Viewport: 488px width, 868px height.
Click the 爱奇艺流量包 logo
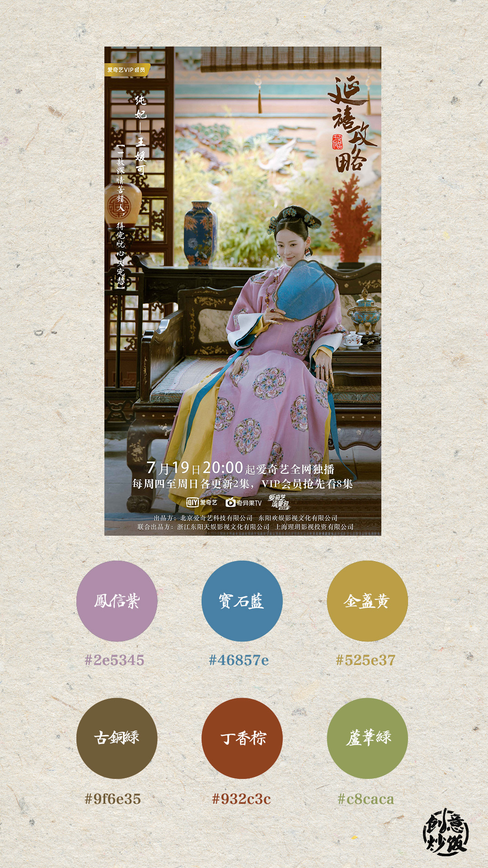(278, 502)
